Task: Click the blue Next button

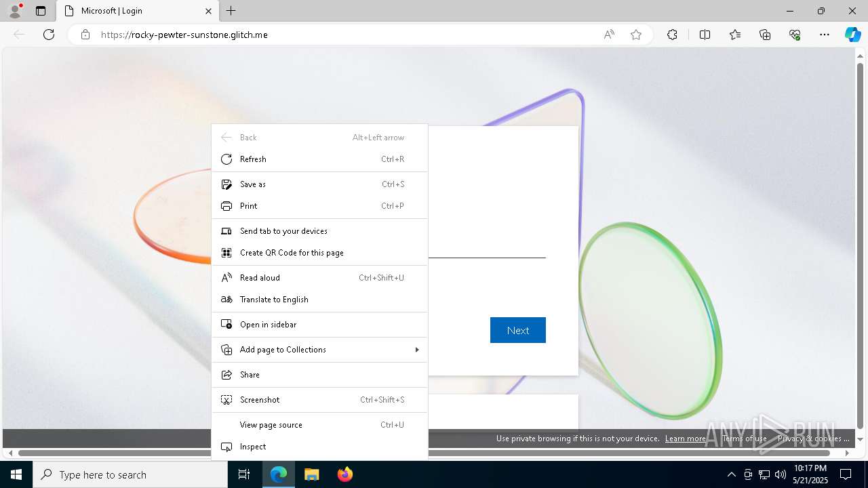Action: pos(518,330)
